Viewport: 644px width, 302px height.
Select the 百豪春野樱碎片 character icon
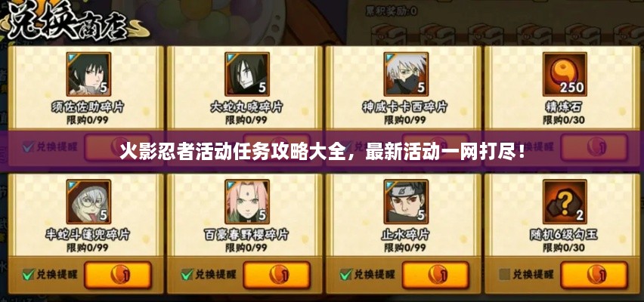(247, 202)
